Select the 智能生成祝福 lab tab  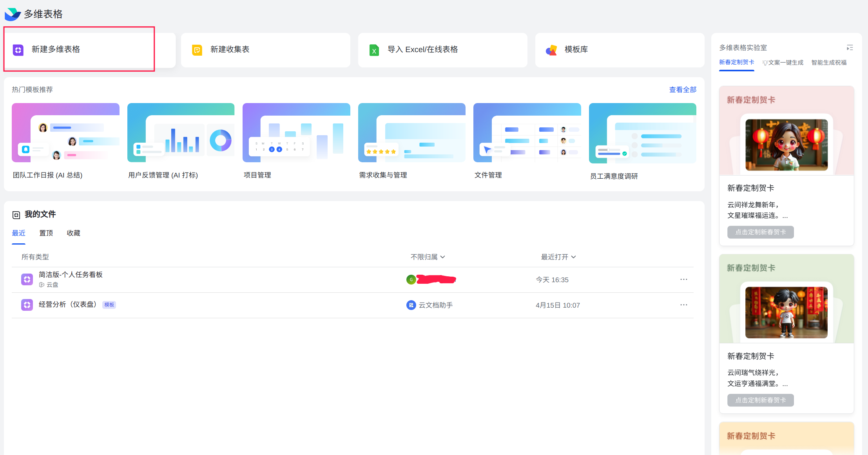click(x=829, y=63)
